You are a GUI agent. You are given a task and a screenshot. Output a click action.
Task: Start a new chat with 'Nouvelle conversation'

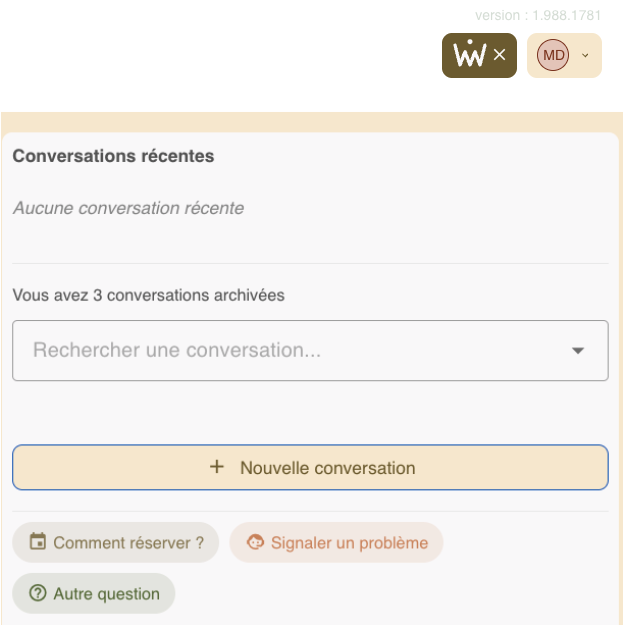click(x=327, y=468)
